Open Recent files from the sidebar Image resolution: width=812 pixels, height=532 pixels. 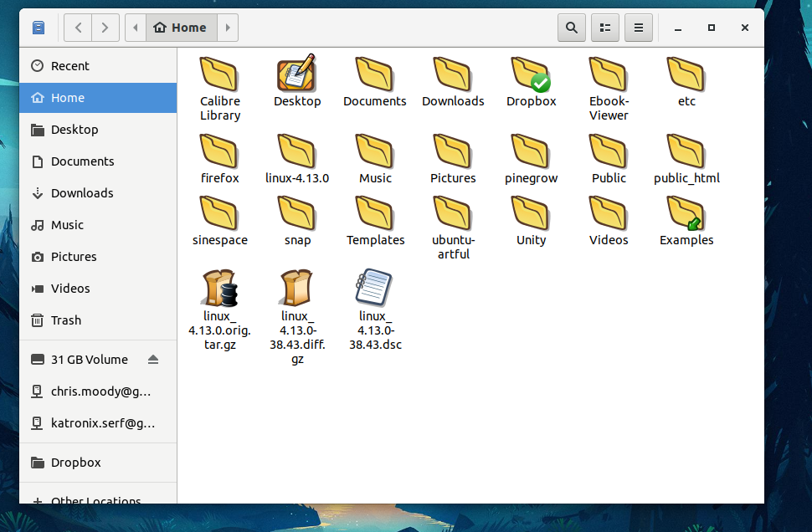point(70,65)
